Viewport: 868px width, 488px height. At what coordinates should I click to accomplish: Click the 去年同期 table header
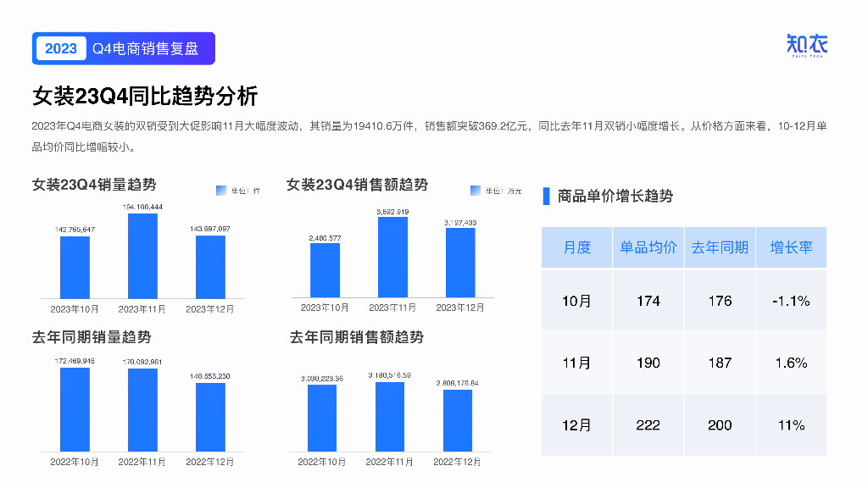(x=720, y=247)
